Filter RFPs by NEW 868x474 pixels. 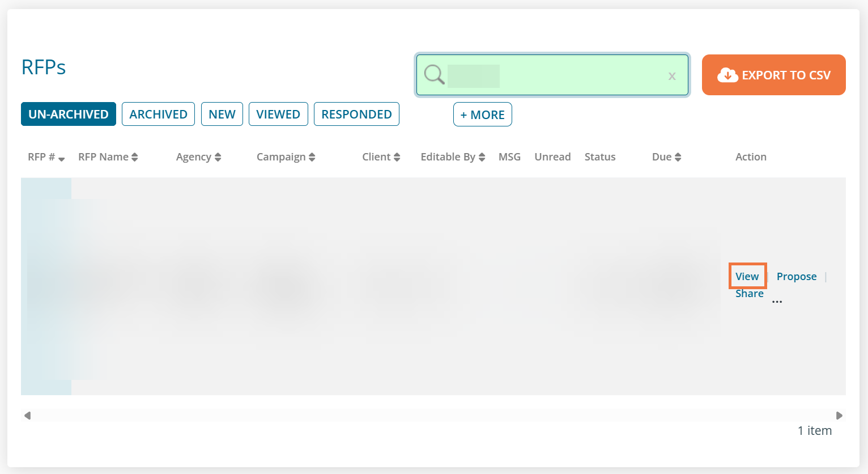[222, 114]
